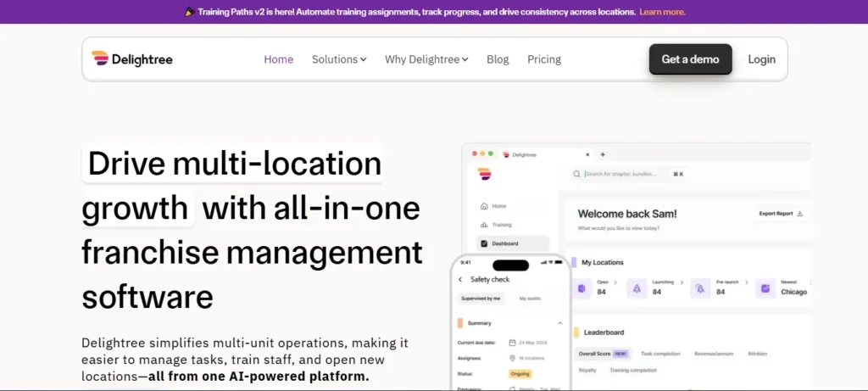The width and height of the screenshot is (868, 391).
Task: Click the download icon beside Export Report
Action: (x=800, y=213)
